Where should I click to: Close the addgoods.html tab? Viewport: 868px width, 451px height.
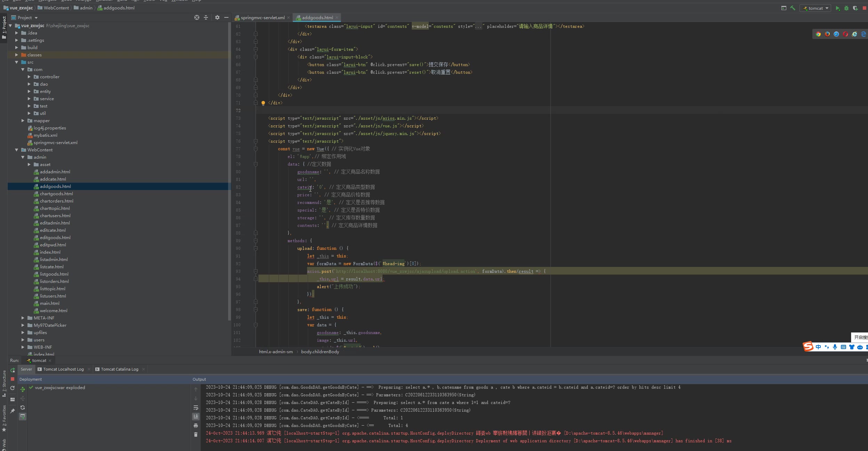coord(337,17)
